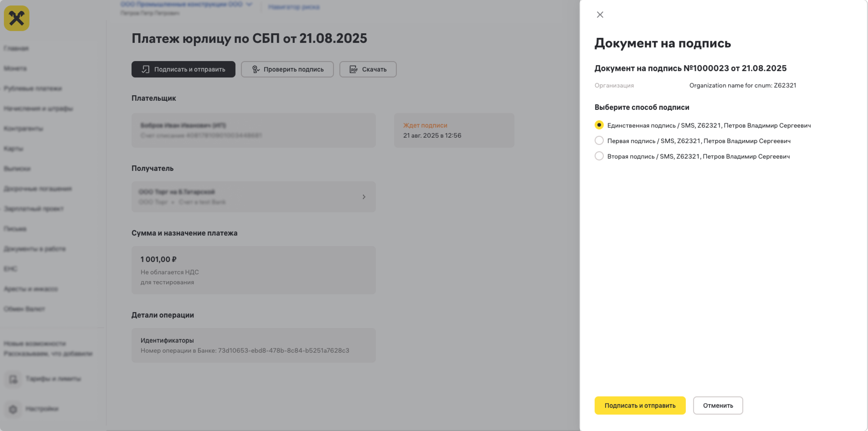868x431 pixels.
Task: Click the tariffs and limits icon
Action: pyautogui.click(x=13, y=379)
